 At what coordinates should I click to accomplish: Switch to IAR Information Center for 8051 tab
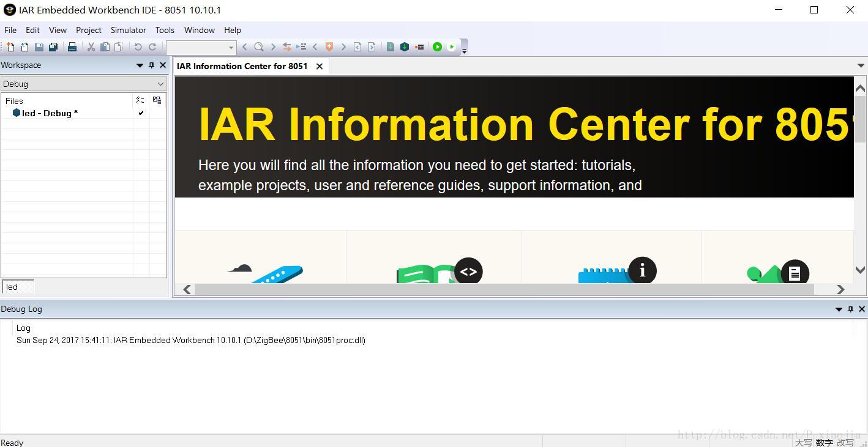coord(242,66)
